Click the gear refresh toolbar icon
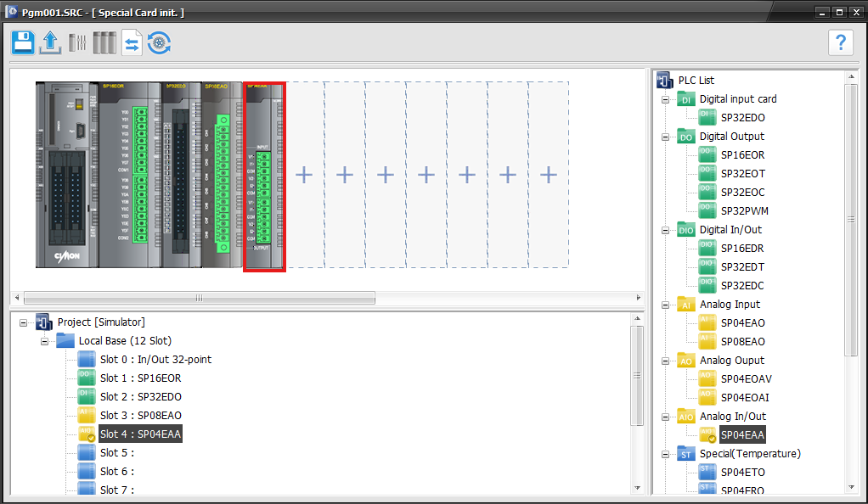 [x=159, y=42]
